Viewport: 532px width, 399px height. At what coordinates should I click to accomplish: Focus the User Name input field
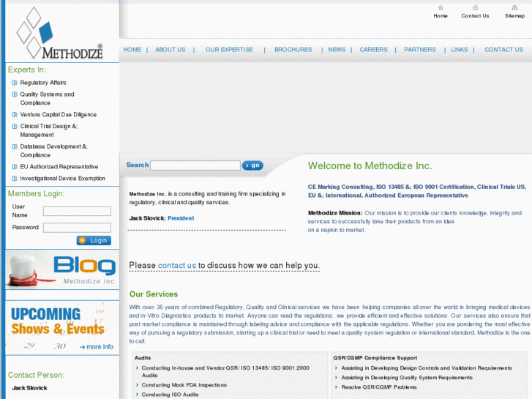click(x=77, y=212)
